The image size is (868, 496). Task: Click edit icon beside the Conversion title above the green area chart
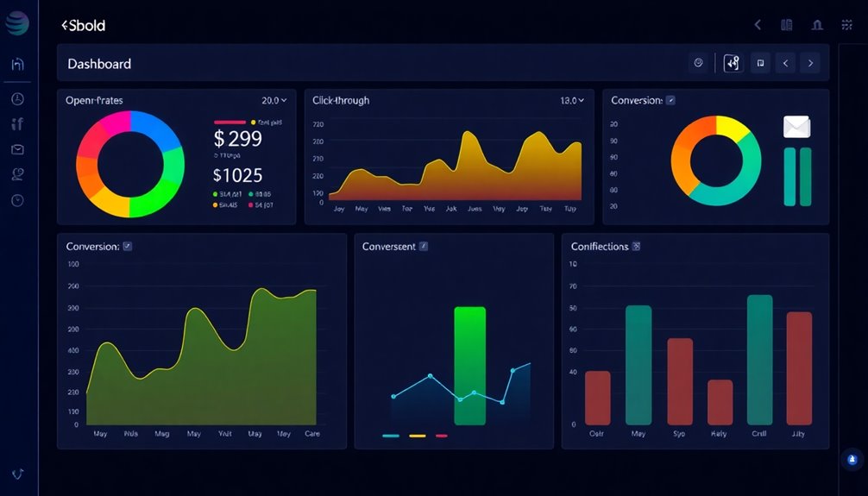pos(128,247)
